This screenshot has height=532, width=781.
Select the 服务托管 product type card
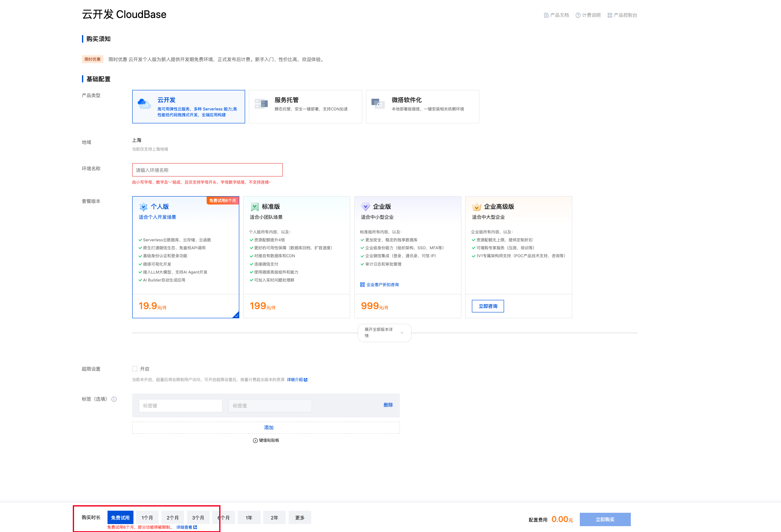(305, 107)
